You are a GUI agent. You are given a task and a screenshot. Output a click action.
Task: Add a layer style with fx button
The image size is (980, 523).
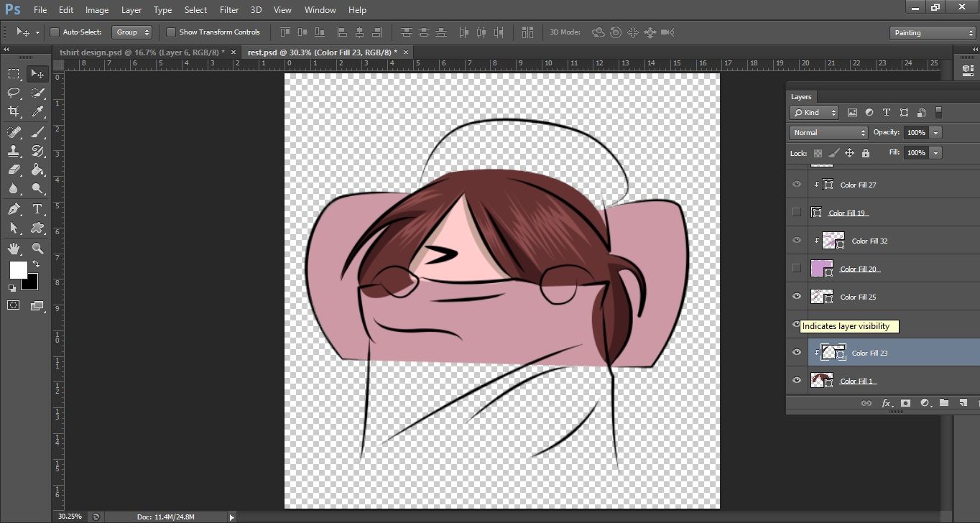[x=886, y=404]
